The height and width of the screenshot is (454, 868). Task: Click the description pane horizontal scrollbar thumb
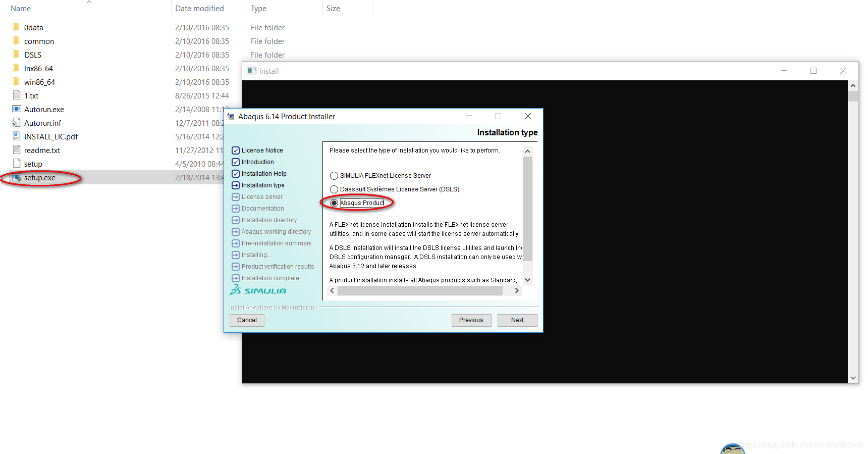point(420,291)
